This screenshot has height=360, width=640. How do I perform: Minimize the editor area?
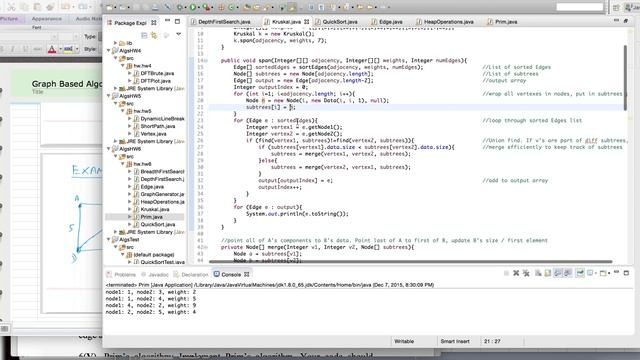tap(616, 20)
